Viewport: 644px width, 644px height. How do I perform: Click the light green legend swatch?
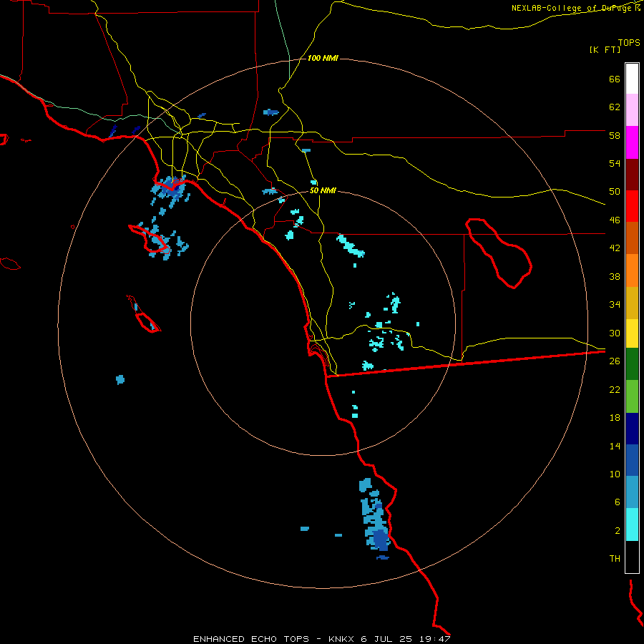[632, 396]
